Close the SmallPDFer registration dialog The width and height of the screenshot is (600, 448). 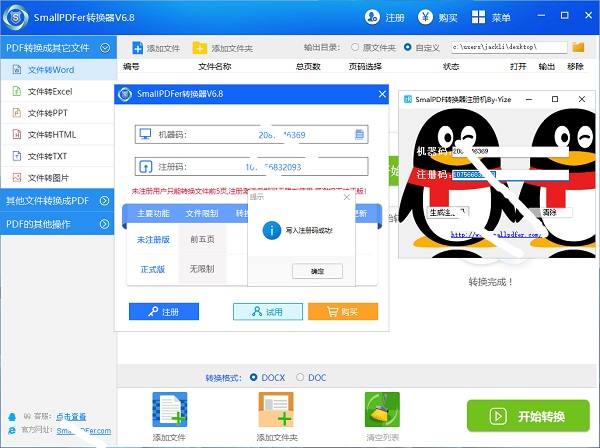tap(382, 94)
